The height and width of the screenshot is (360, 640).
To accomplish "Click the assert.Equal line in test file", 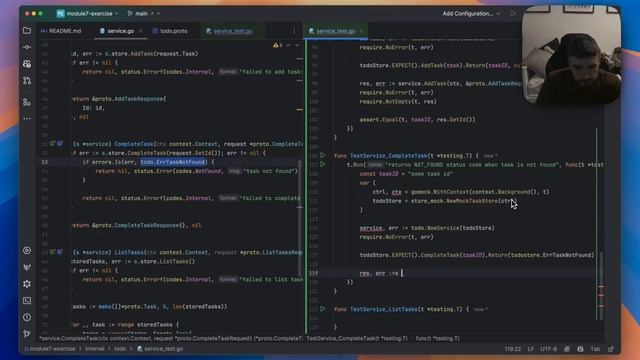I will coord(417,120).
